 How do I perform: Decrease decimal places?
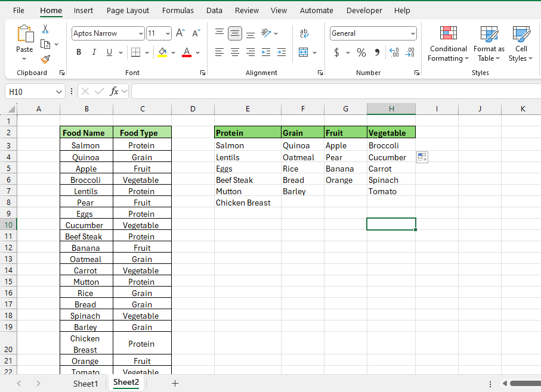(x=410, y=52)
